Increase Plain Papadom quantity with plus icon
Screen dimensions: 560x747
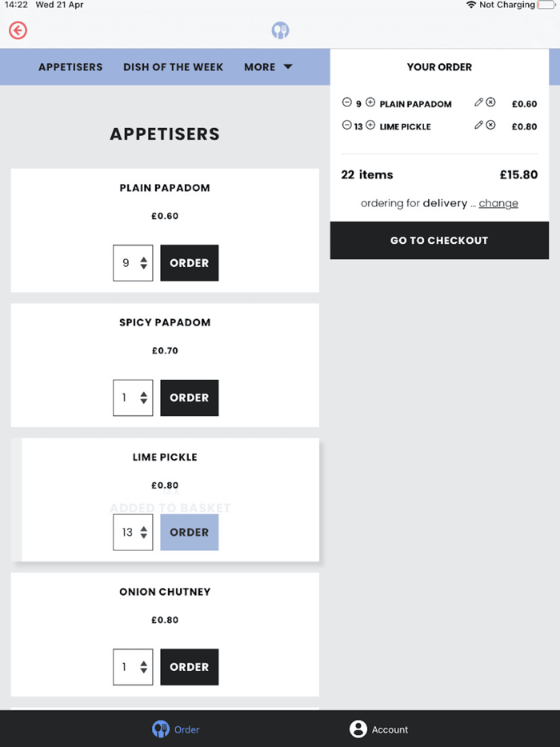[x=370, y=102]
